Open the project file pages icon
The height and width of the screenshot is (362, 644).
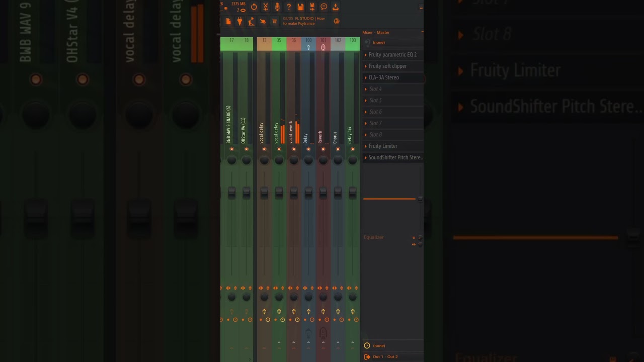[x=228, y=21]
